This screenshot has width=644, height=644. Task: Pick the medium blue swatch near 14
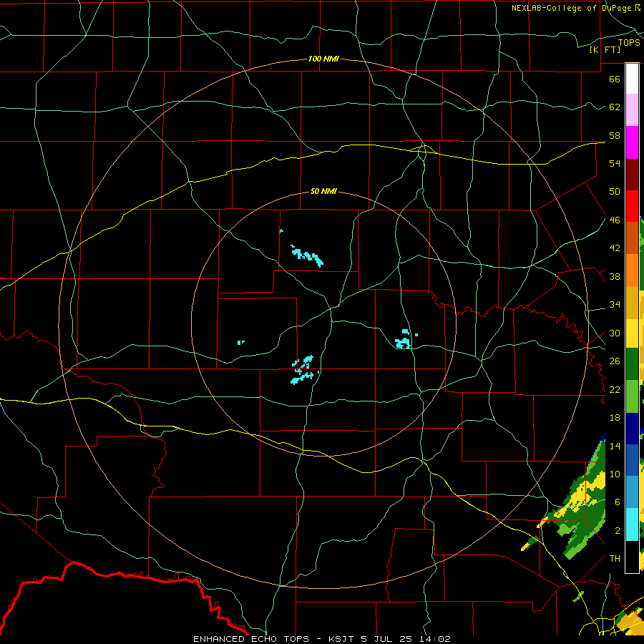tap(632, 460)
